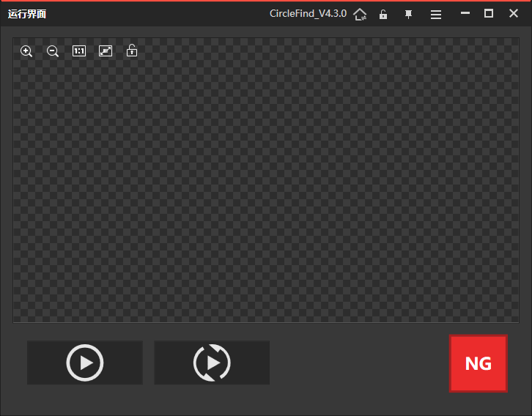
Task: Click the home switch icon in title bar
Action: point(360,14)
